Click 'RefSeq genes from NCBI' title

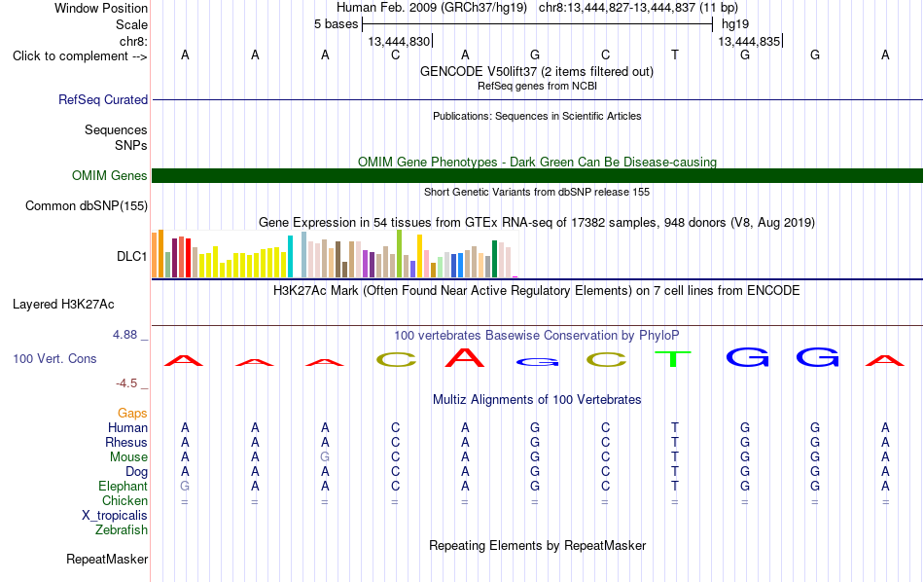[537, 86]
